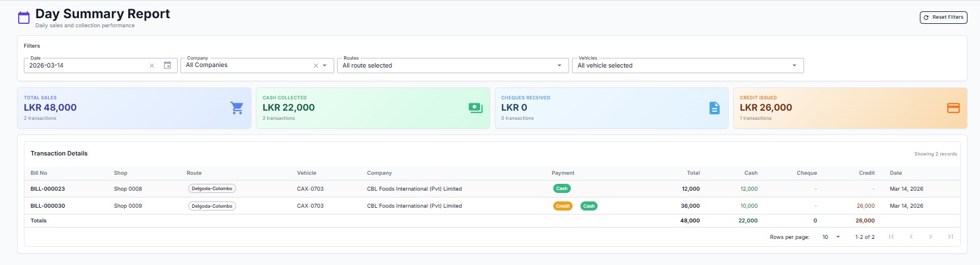Expand the Company dropdown arrow
Screen dimensions: 980x265
coord(325,66)
